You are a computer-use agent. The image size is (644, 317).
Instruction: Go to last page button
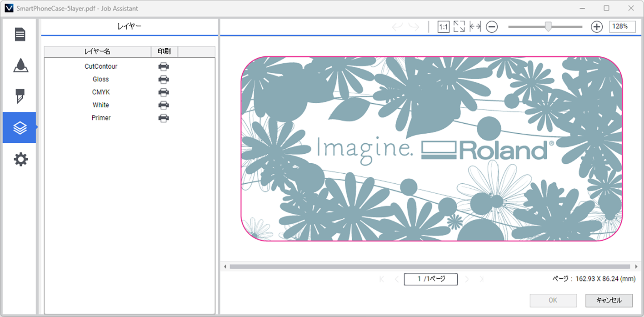[482, 279]
